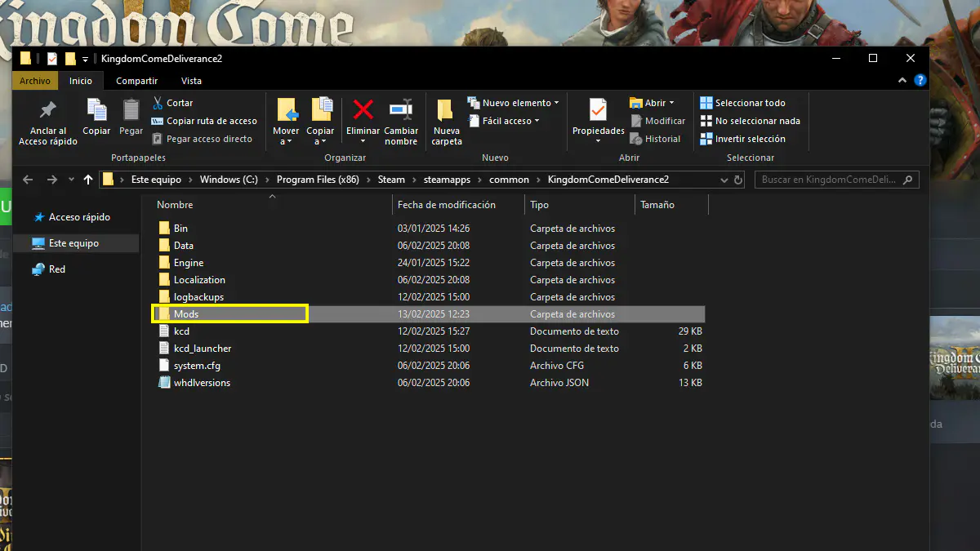Navigate to Windows (C:) breadcrumb
Screen dimensions: 980x551
(x=229, y=180)
